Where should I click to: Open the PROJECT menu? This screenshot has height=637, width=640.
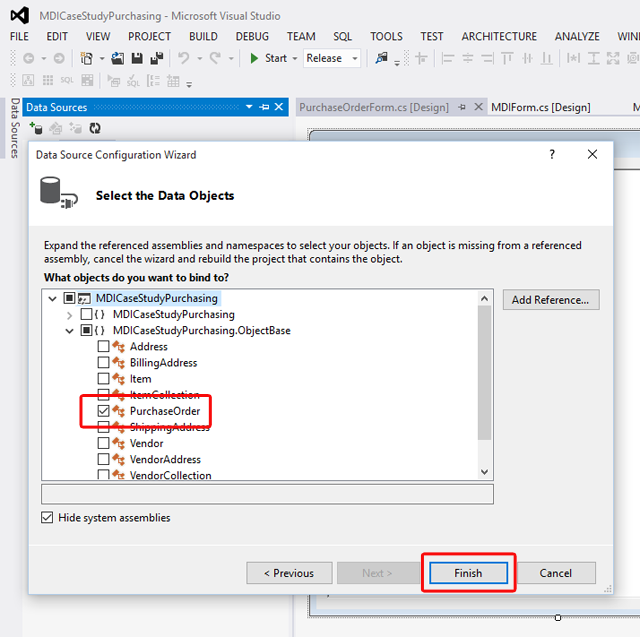coord(149,36)
